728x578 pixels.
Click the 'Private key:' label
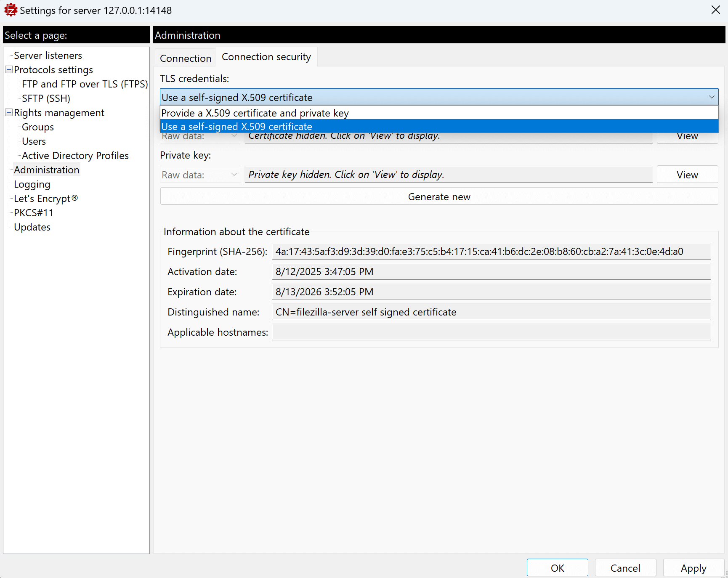[185, 155]
